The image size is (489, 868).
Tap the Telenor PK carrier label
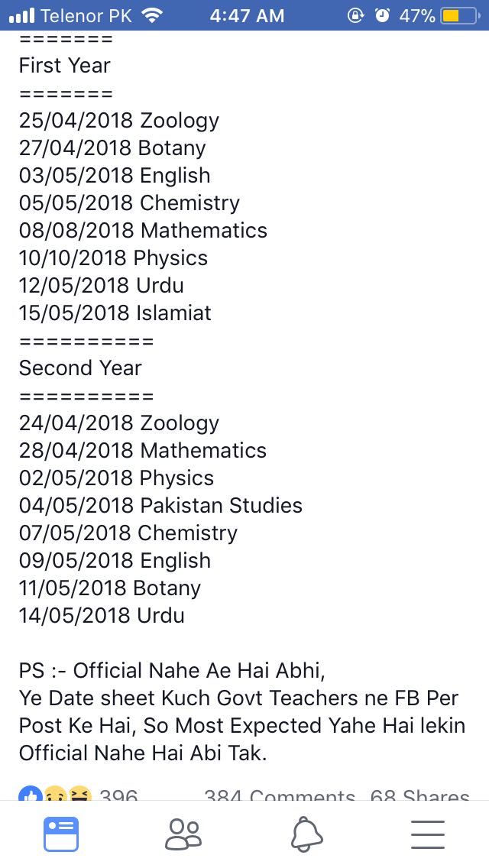[x=86, y=16]
